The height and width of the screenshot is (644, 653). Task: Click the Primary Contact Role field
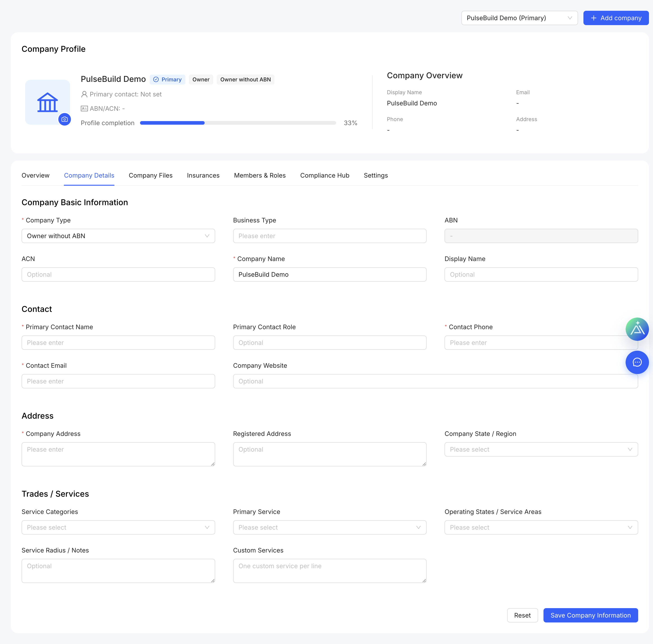coord(330,343)
